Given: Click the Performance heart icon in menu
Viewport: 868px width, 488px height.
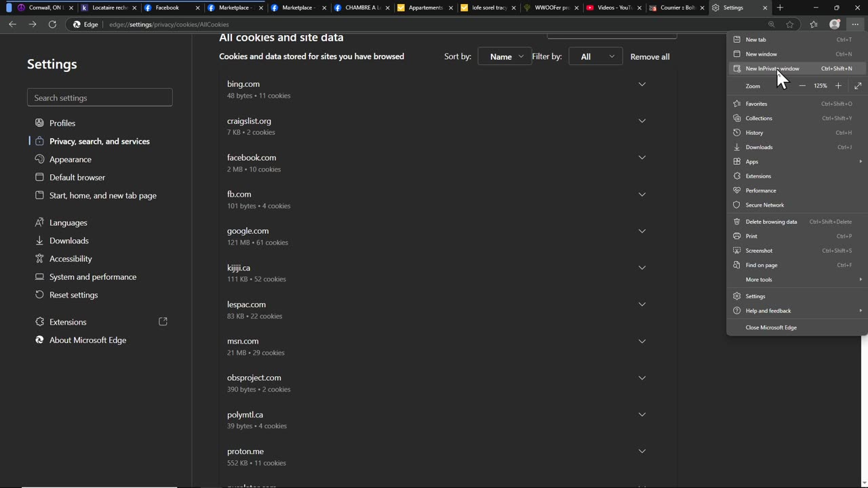Looking at the screenshot, I should pos(737,190).
